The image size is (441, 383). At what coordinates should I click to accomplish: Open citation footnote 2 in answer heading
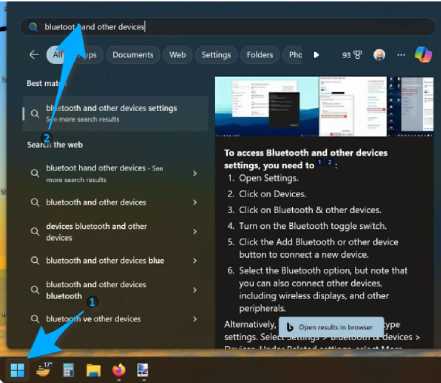[x=329, y=162]
